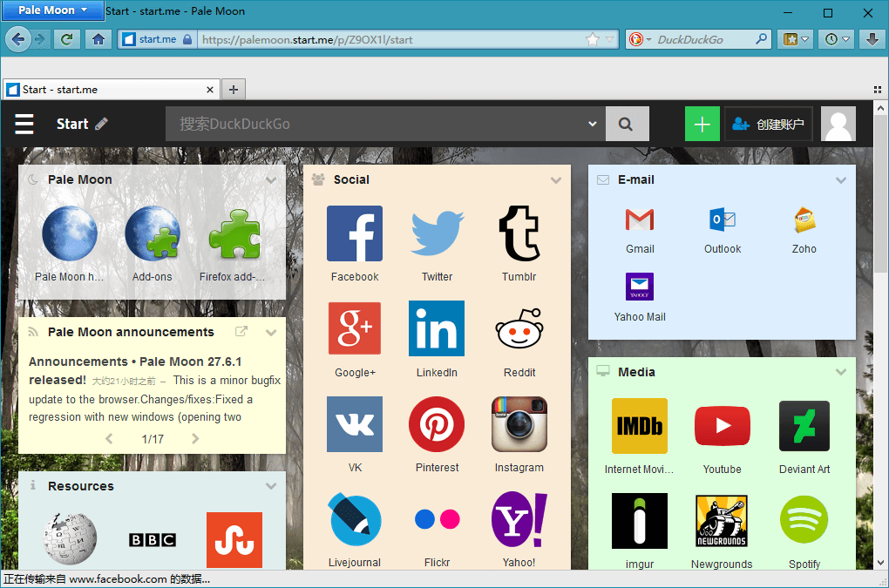Open the Pale Moon 27.6.1 released announcement

tap(135, 370)
